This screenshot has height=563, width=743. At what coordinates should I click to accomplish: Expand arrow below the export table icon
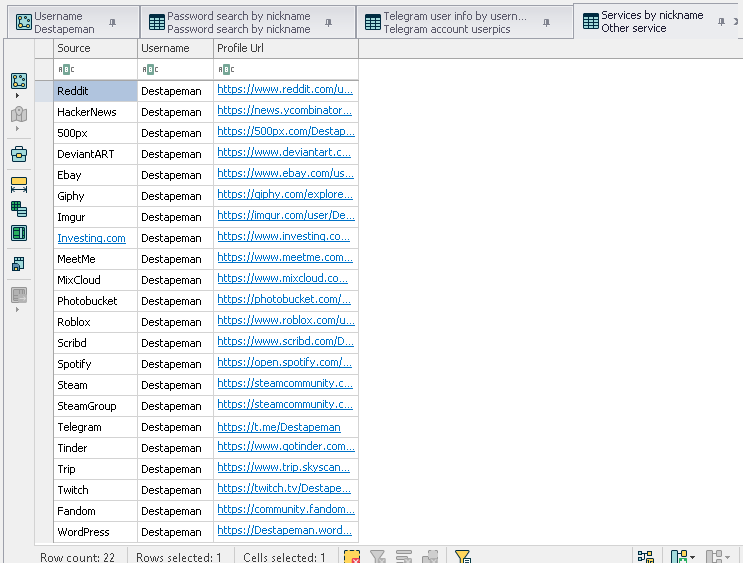(18, 309)
